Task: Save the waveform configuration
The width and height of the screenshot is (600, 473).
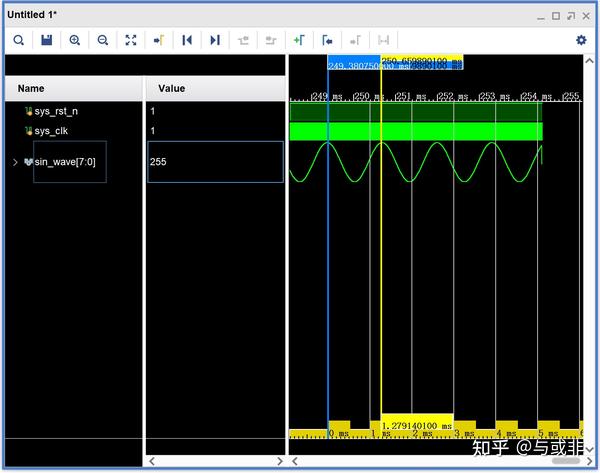Action: pyautogui.click(x=46, y=40)
